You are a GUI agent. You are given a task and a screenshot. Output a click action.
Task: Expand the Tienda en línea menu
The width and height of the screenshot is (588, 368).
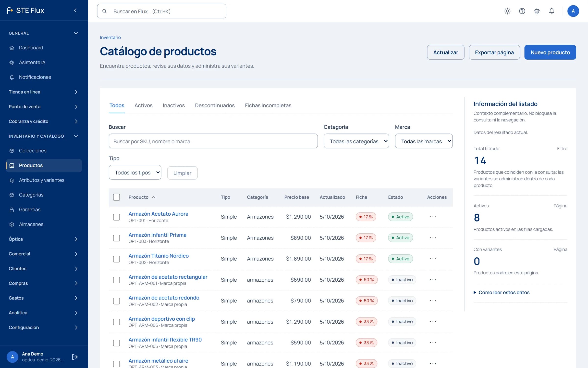click(x=44, y=92)
